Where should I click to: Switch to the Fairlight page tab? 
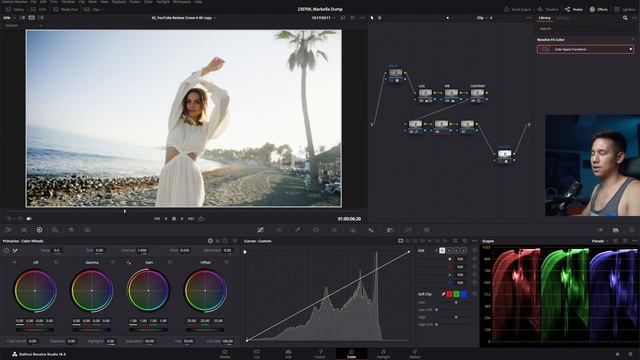(x=383, y=354)
